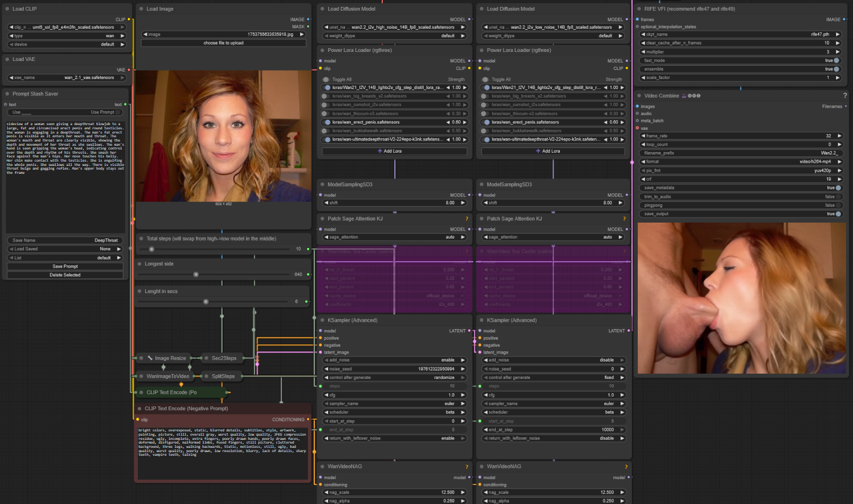Click the Video Combine help question mark
Viewport: 853px width, 504px height.
(x=845, y=96)
